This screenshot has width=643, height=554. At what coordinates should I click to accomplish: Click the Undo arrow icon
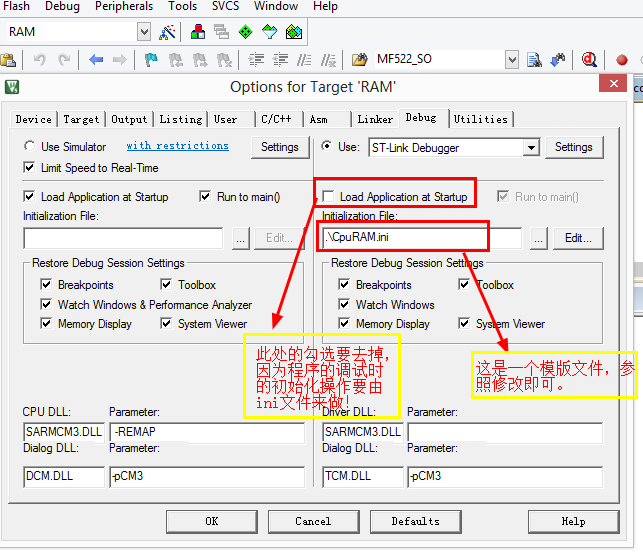coord(39,60)
